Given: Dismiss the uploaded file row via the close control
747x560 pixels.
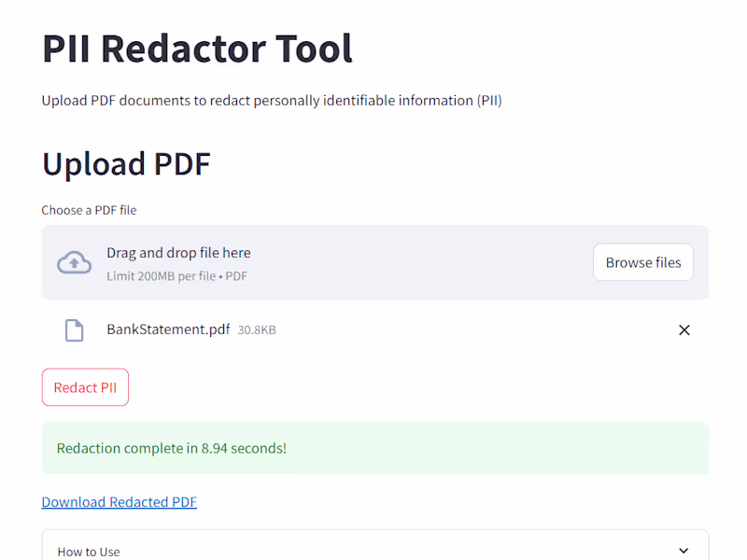Looking at the screenshot, I should click(x=684, y=329).
